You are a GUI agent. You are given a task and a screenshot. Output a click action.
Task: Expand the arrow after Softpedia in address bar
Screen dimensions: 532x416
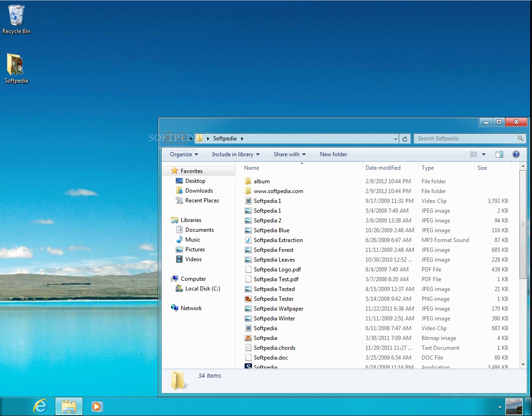[242, 139]
